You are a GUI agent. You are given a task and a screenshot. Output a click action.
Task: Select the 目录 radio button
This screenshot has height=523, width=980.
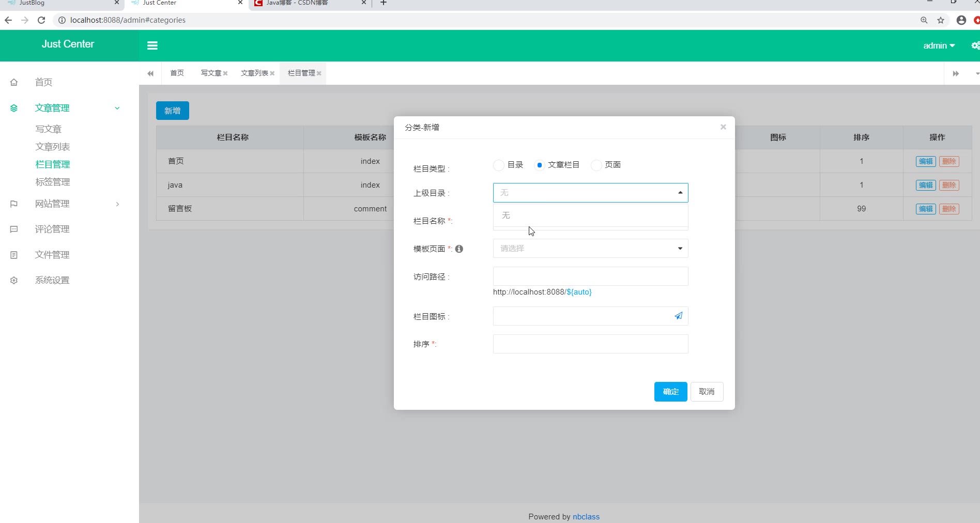click(x=499, y=165)
